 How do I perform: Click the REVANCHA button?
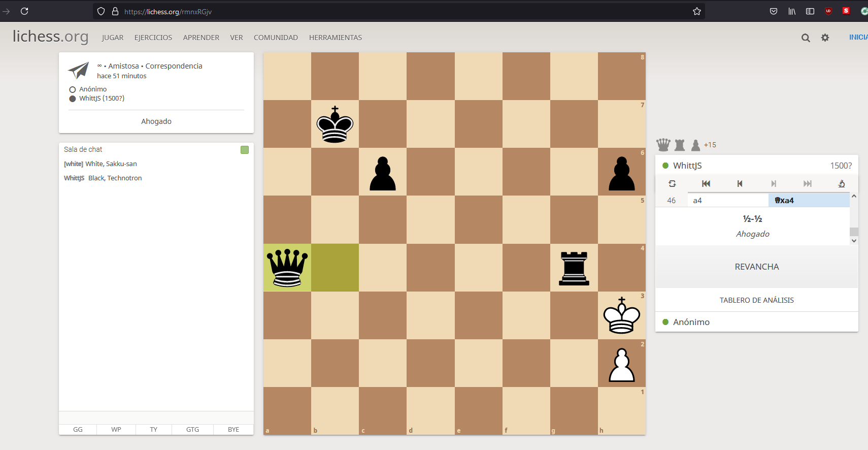tap(756, 267)
